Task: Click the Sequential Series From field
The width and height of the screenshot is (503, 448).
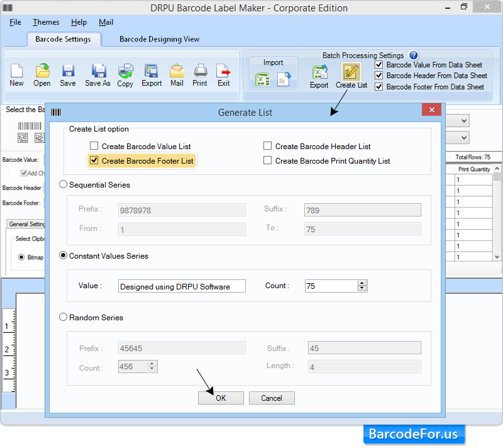Action: tap(182, 229)
